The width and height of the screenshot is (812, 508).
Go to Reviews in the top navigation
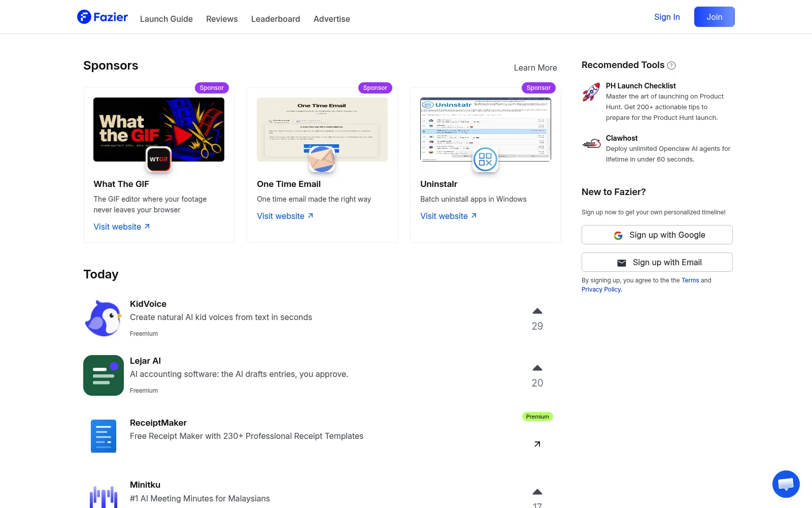click(x=222, y=19)
